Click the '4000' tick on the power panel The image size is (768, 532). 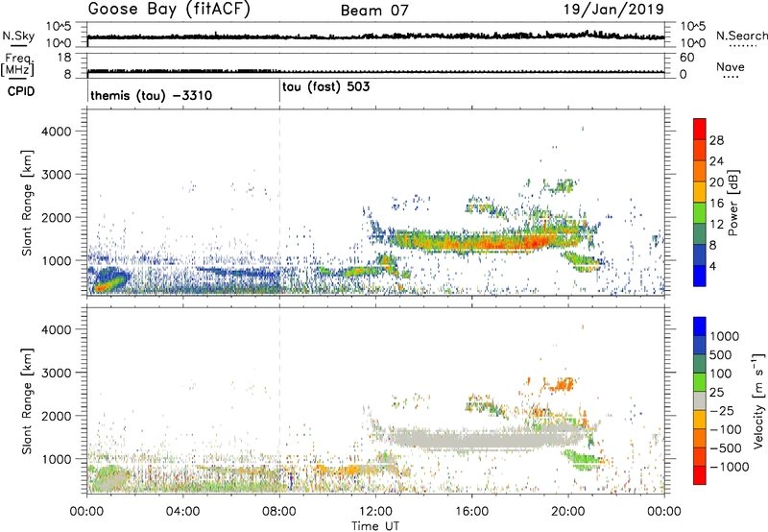tap(57, 132)
